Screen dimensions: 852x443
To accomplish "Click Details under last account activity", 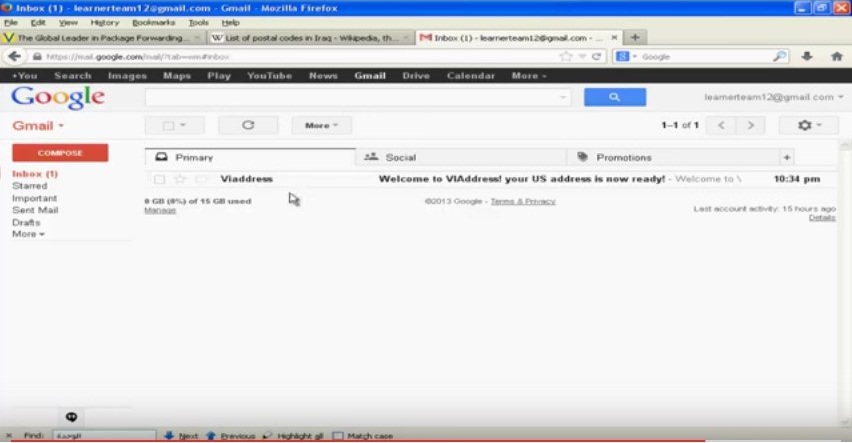I will tap(822, 217).
